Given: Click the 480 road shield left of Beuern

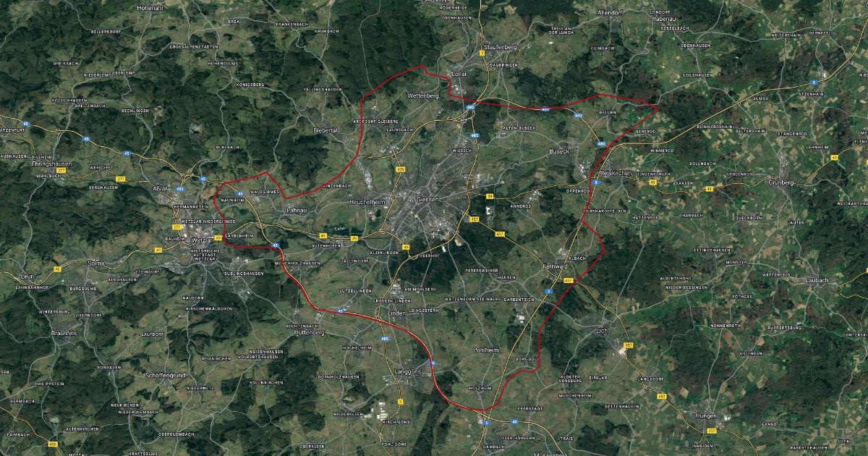Looking at the screenshot, I should [577, 115].
